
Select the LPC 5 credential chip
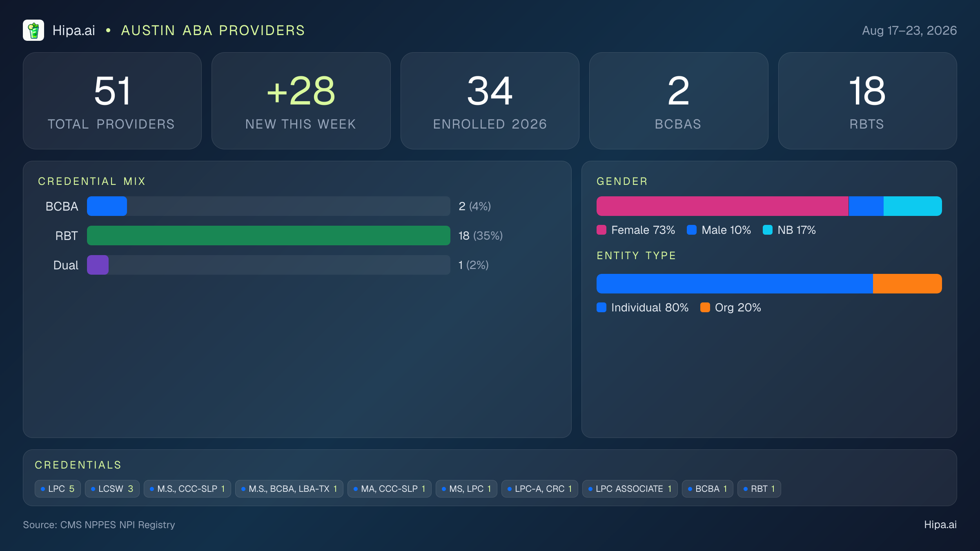[x=58, y=489]
